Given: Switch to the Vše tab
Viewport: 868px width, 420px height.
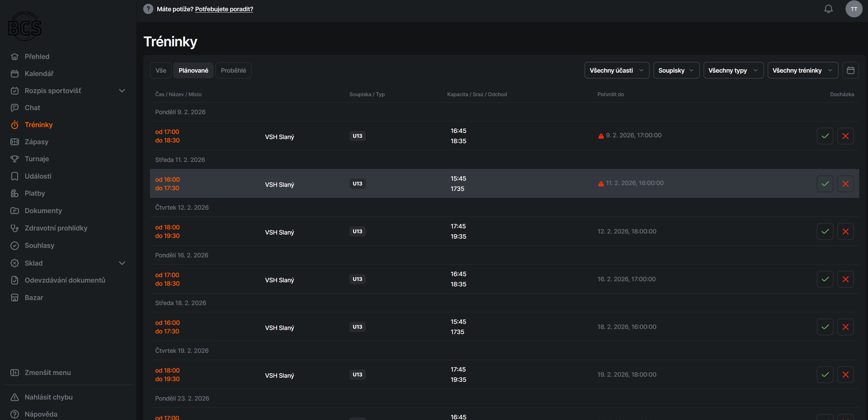Looking at the screenshot, I should point(161,71).
